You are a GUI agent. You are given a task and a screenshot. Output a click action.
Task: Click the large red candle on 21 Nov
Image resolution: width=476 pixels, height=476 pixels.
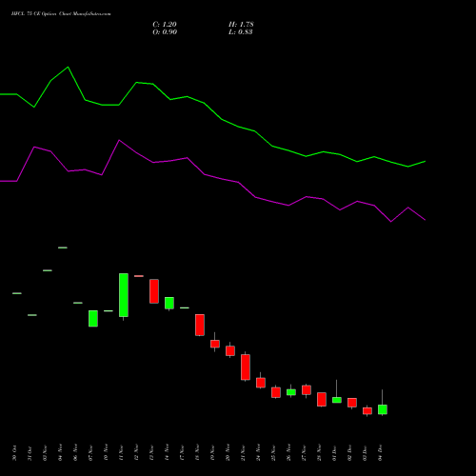(246, 367)
